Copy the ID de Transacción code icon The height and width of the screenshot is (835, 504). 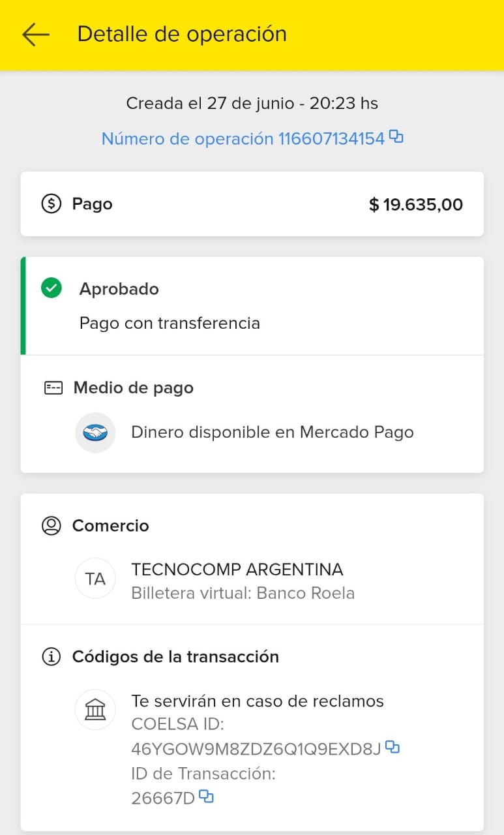click(207, 796)
